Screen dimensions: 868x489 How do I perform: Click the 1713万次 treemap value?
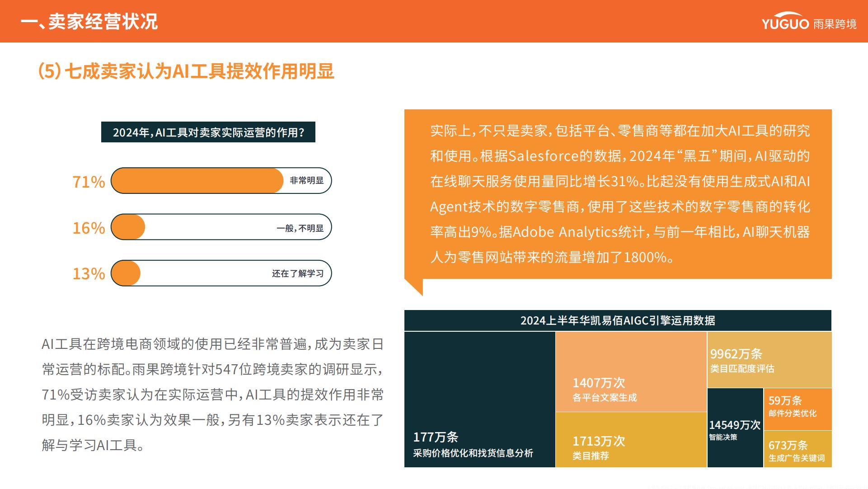pyautogui.click(x=599, y=441)
